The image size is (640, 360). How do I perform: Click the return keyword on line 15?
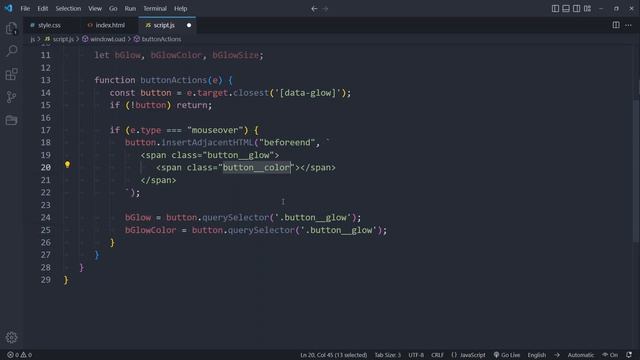[192, 105]
